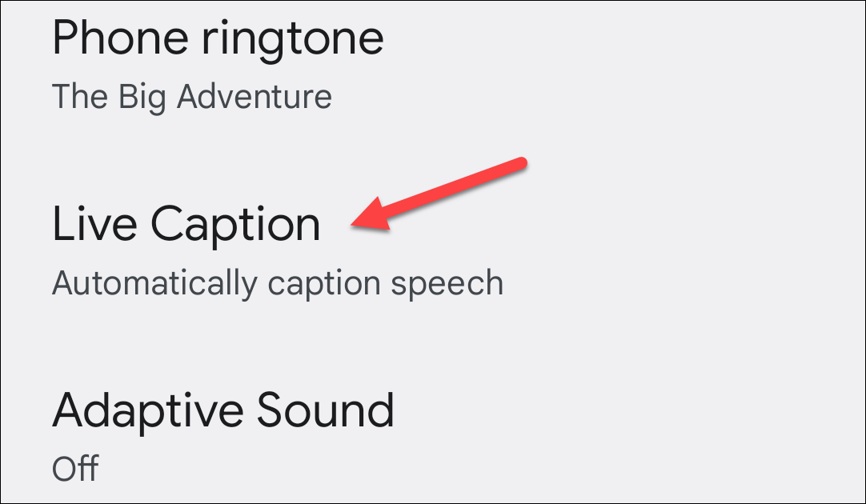Select the word Phone in Phone ringtone
The height and width of the screenshot is (504, 866).
point(110,40)
